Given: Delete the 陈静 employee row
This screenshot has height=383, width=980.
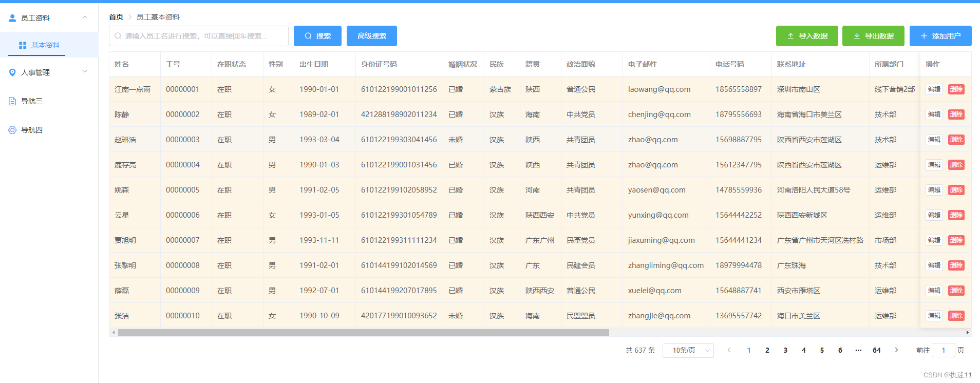Looking at the screenshot, I should tap(956, 114).
